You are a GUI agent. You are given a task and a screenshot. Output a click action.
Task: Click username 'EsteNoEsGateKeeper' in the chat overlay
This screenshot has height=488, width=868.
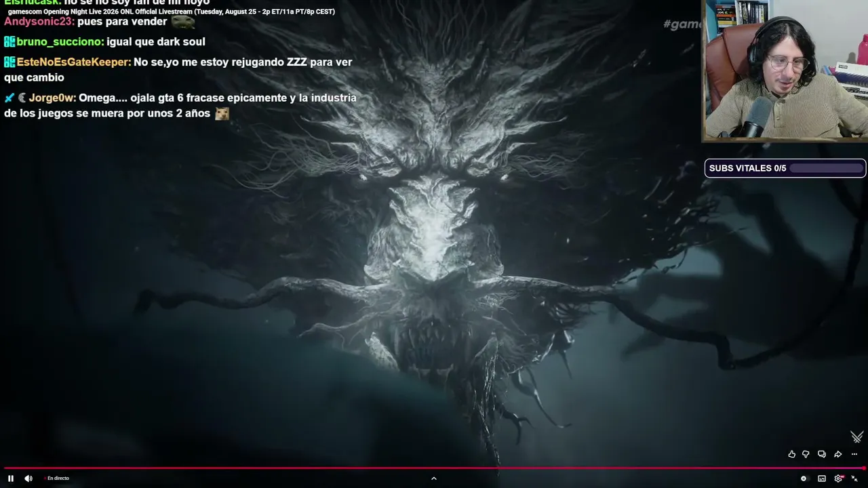pos(74,62)
